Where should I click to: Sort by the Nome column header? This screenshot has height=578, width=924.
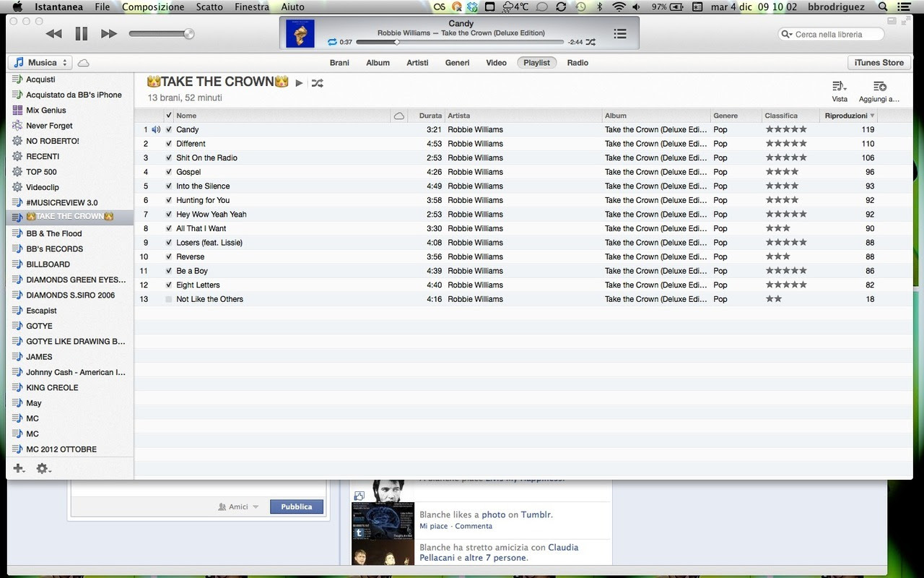click(186, 116)
